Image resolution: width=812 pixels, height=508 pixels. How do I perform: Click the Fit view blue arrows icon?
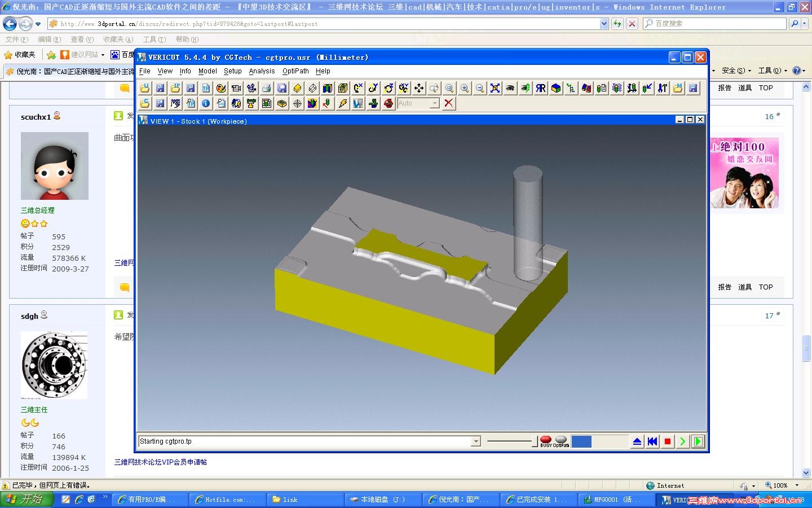(x=495, y=88)
